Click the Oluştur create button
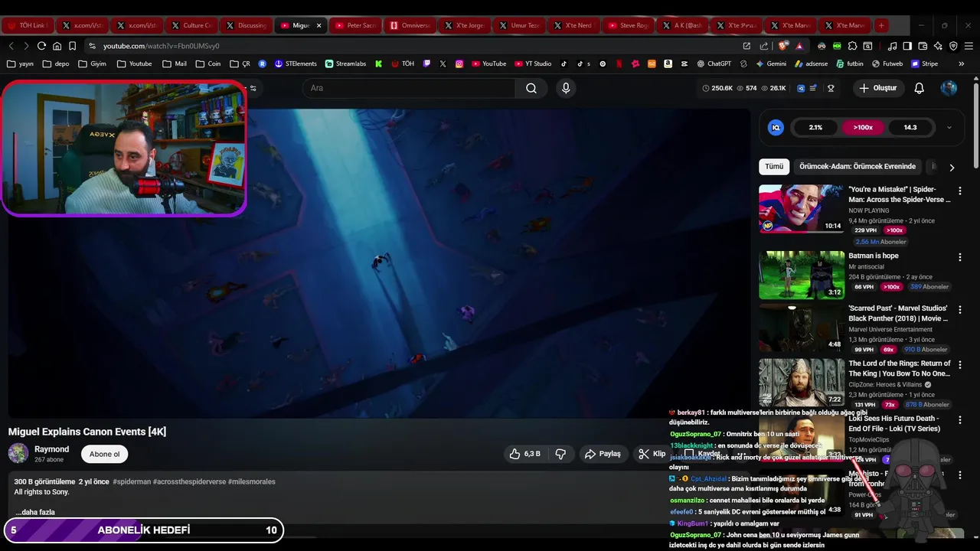The image size is (980, 551). [x=877, y=88]
